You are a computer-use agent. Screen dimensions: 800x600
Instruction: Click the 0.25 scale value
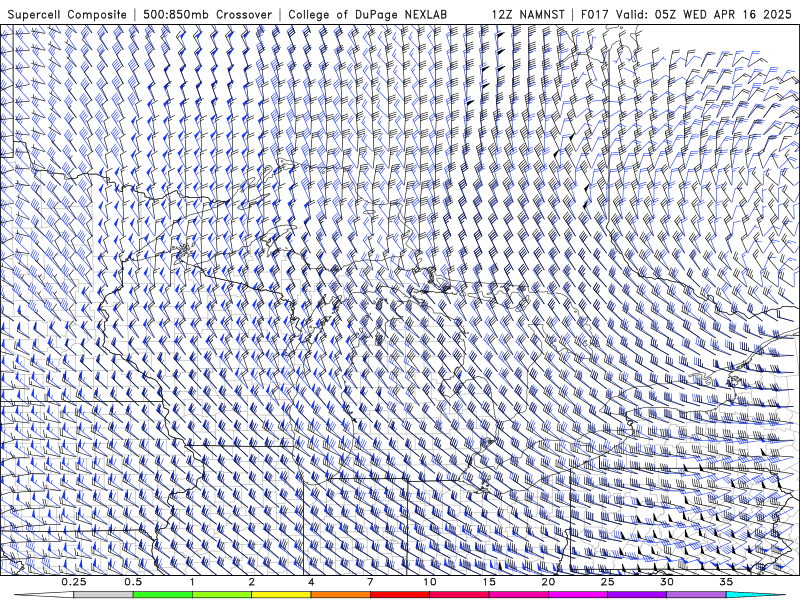click(74, 582)
